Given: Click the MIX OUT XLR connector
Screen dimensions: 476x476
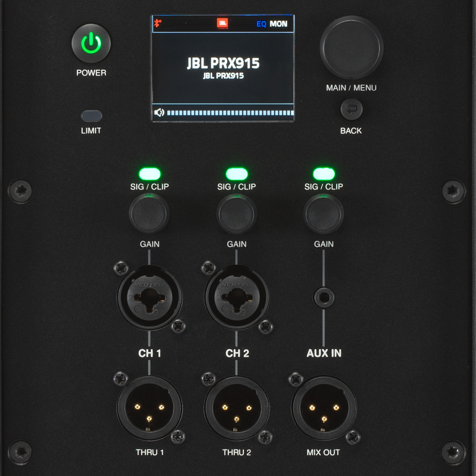Looking at the screenshot, I should click(x=324, y=408).
